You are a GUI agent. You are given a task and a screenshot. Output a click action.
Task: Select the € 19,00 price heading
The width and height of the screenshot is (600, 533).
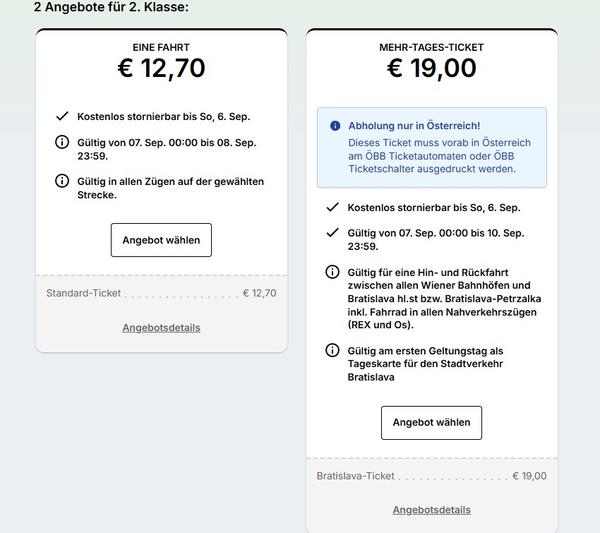[x=431, y=68]
